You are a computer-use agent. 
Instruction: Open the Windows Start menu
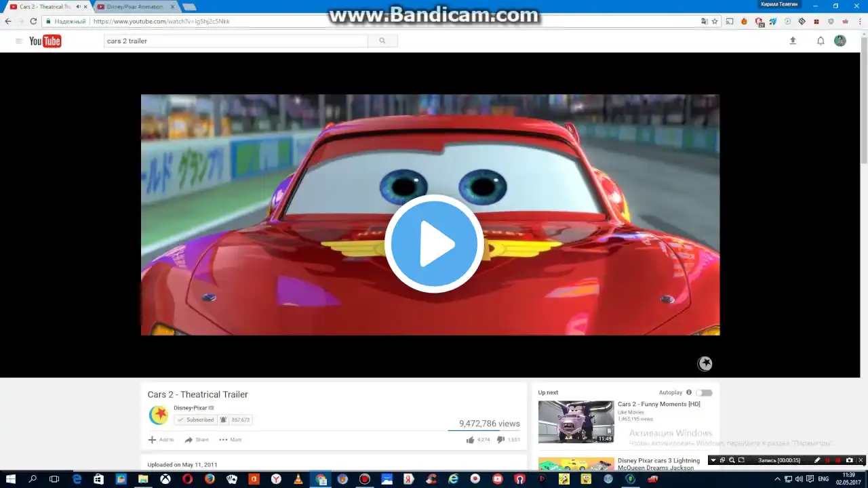pyautogui.click(x=11, y=479)
